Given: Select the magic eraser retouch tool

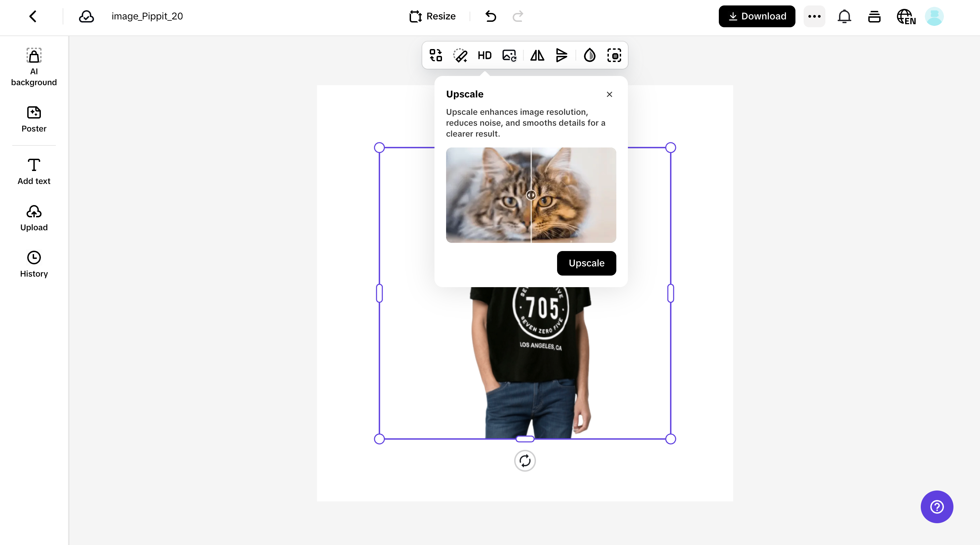Looking at the screenshot, I should (x=460, y=55).
